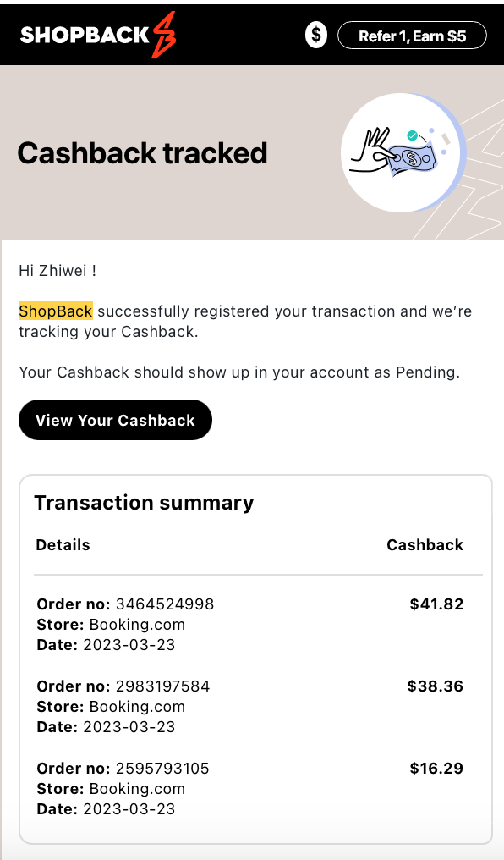Screen dimensions: 504x860
Task: Click Booking.com store in first order
Action: pyautogui.click(x=137, y=624)
